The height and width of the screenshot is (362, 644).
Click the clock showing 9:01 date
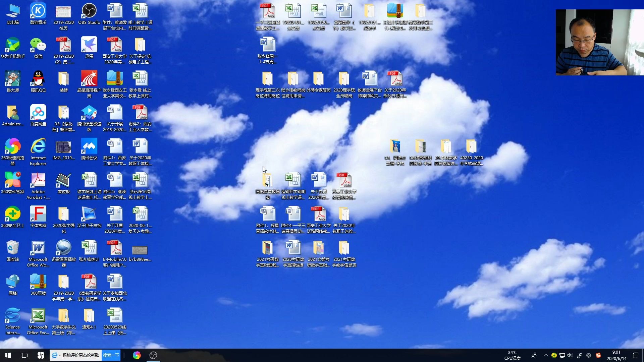[616, 355]
